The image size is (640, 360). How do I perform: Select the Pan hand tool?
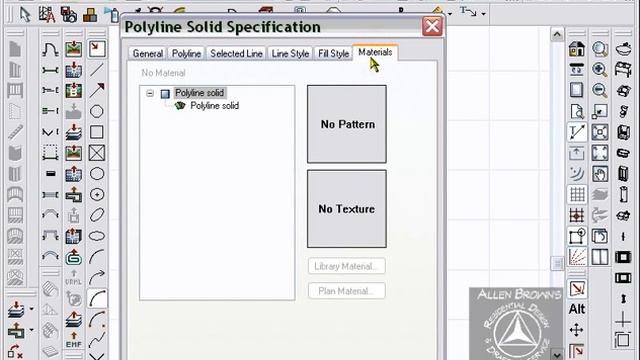pos(600,173)
